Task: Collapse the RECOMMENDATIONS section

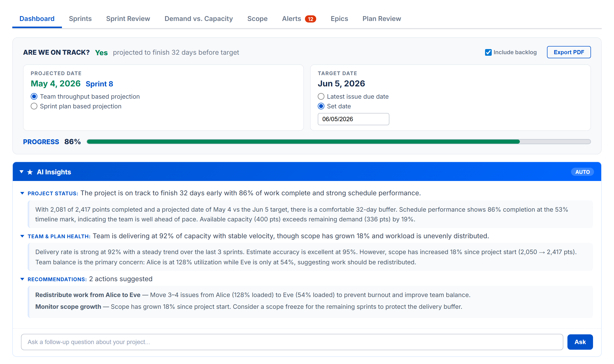Action: coord(22,279)
